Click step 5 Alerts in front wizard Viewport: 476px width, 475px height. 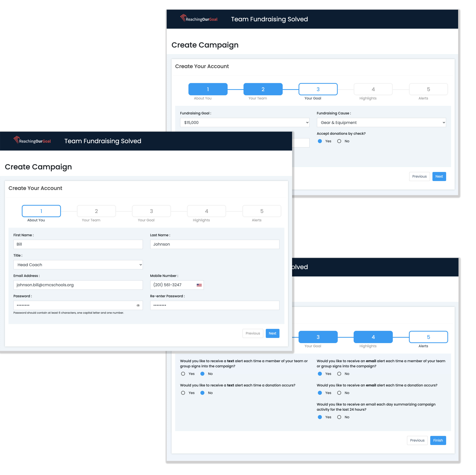click(x=262, y=211)
